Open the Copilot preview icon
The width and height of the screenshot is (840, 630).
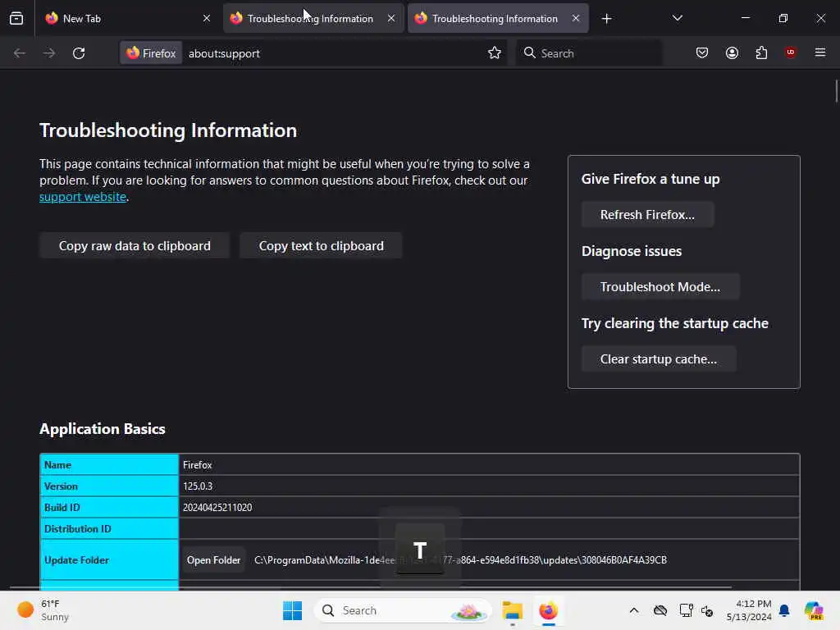click(814, 610)
